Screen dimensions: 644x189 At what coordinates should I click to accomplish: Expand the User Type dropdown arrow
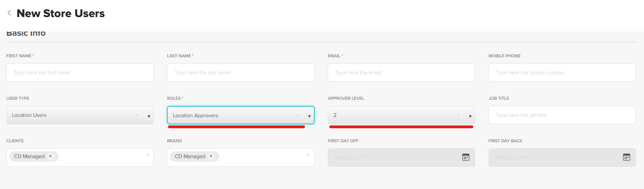click(149, 116)
